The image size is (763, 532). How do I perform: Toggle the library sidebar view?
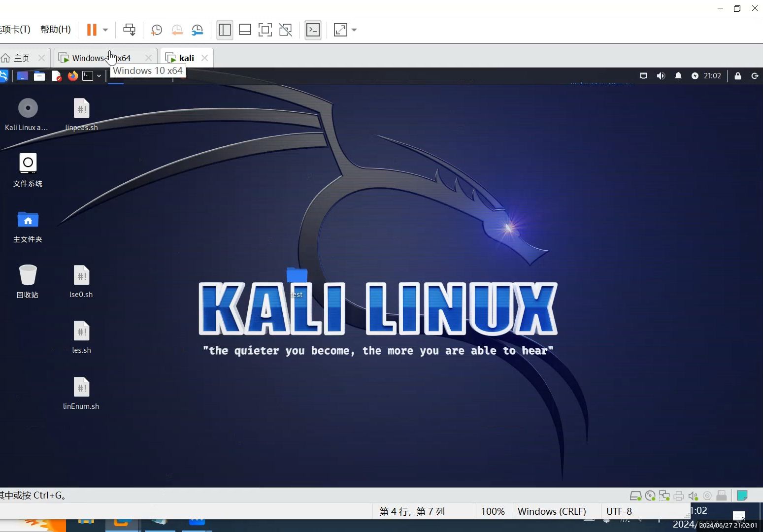(x=225, y=30)
